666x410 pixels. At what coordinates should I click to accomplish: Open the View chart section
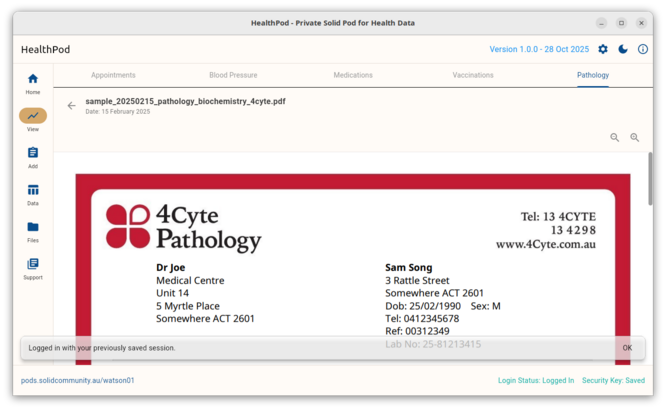coord(33,120)
